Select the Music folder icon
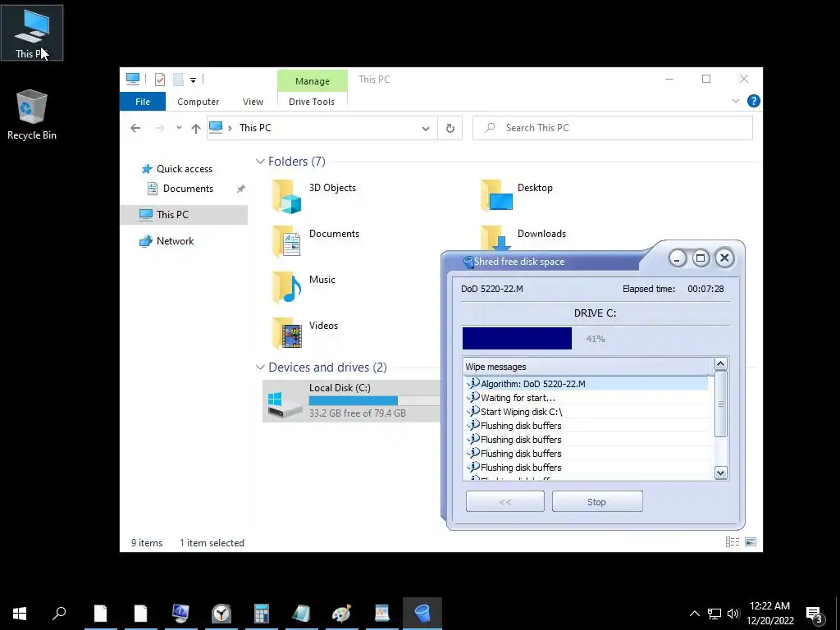This screenshot has width=840, height=630. pyautogui.click(x=287, y=288)
